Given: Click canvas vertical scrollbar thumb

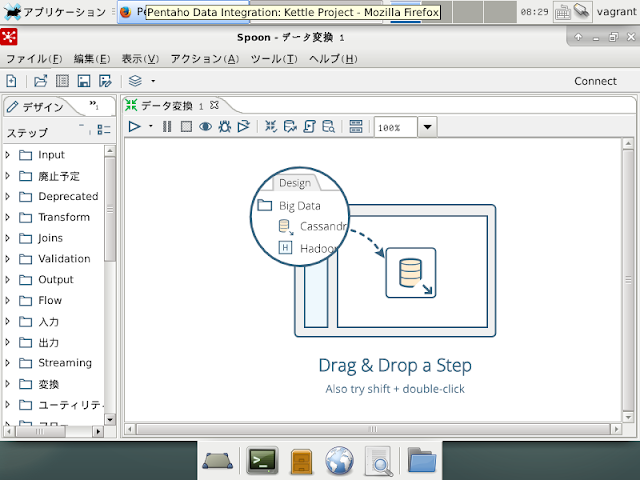Looking at the screenshot, I should pos(628,280).
